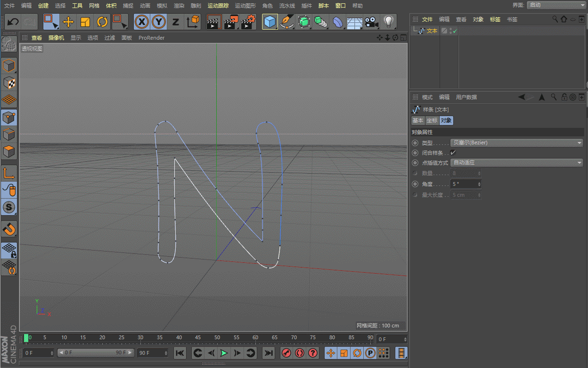Select the Live Selection tool
This screenshot has width=588, height=368.
click(x=51, y=22)
